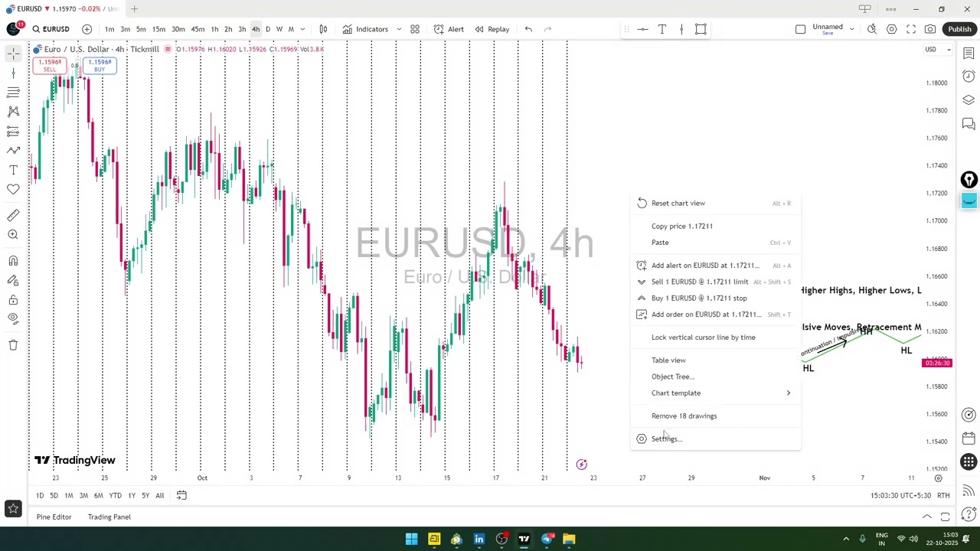980x551 pixels.
Task: Open the go to date calendar icon
Action: pyautogui.click(x=181, y=496)
